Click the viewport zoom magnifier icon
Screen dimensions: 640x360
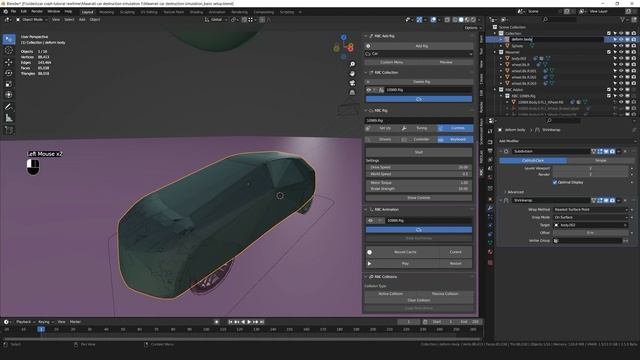pos(352,64)
